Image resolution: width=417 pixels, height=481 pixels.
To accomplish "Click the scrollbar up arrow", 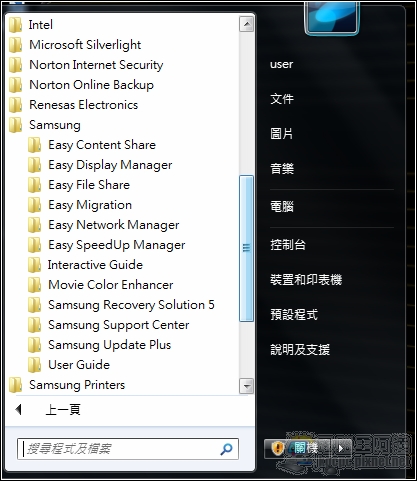I will point(247,24).
